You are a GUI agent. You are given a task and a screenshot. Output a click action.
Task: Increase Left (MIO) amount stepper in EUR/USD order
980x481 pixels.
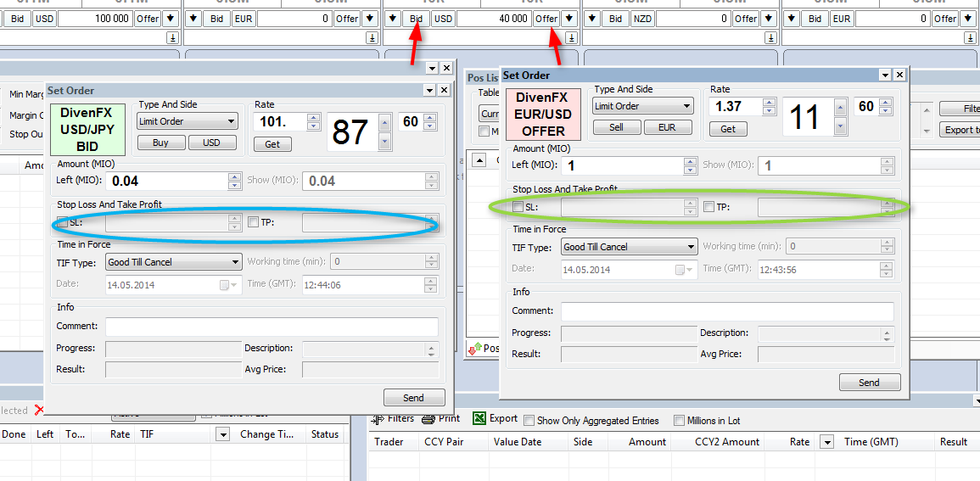(691, 162)
